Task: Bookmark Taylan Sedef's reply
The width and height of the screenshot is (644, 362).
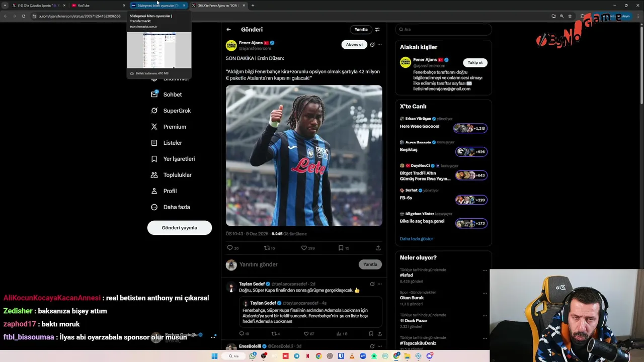Action: pos(371,334)
